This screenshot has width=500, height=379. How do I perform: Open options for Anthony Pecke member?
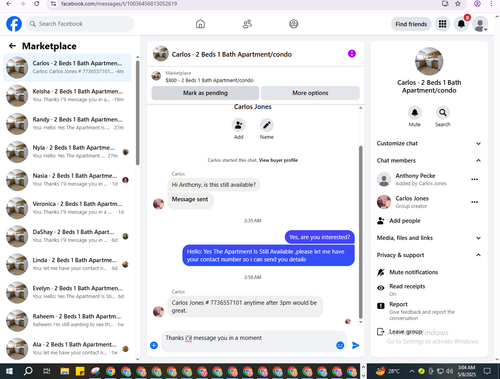pos(475,179)
